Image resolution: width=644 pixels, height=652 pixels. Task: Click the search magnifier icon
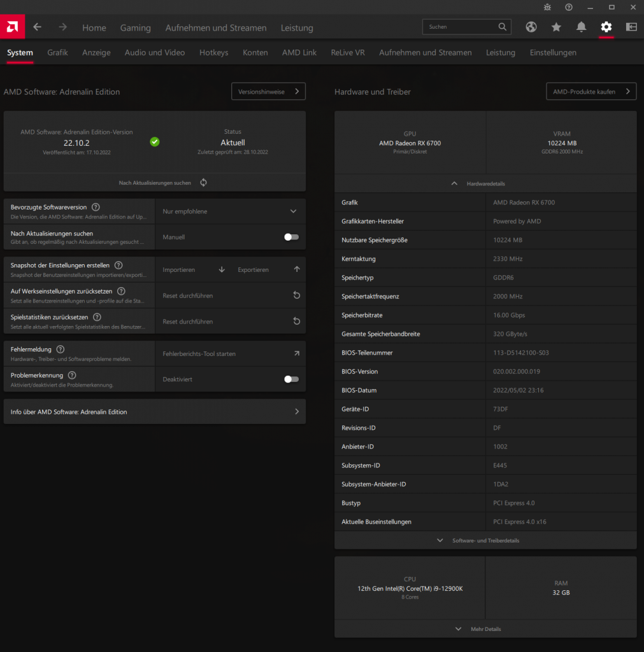tap(503, 27)
